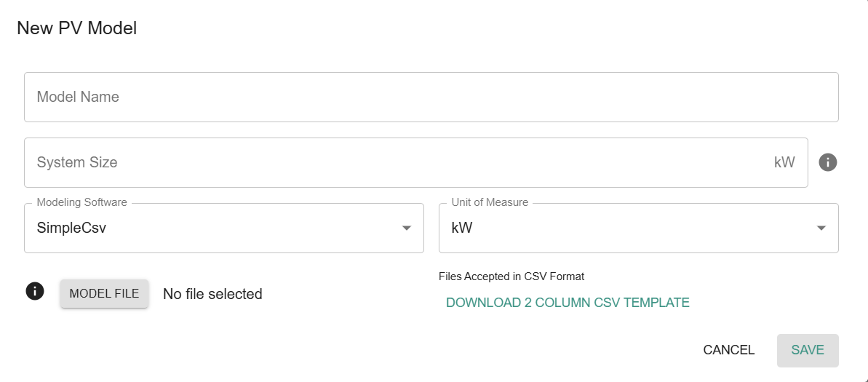868x382 pixels.
Task: Click the "Files Accepted in CSV Format" note
Action: (511, 276)
